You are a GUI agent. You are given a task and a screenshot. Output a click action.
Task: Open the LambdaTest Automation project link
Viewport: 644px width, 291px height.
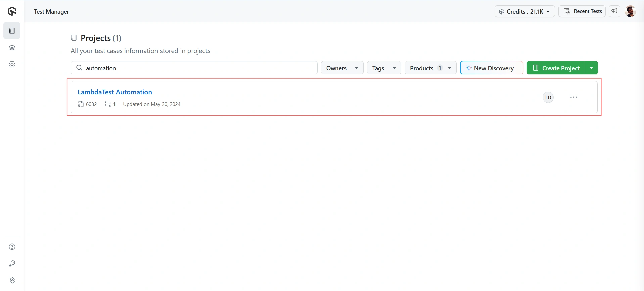coord(115,92)
